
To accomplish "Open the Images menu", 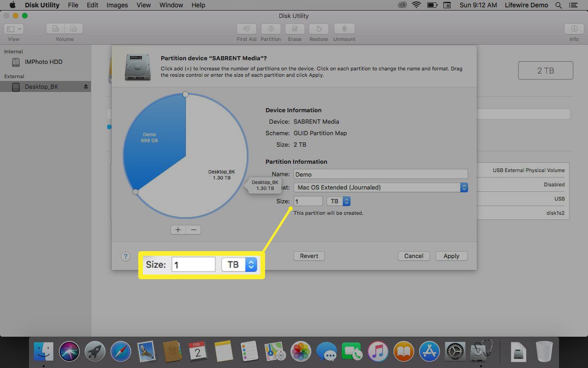I will tap(117, 5).
